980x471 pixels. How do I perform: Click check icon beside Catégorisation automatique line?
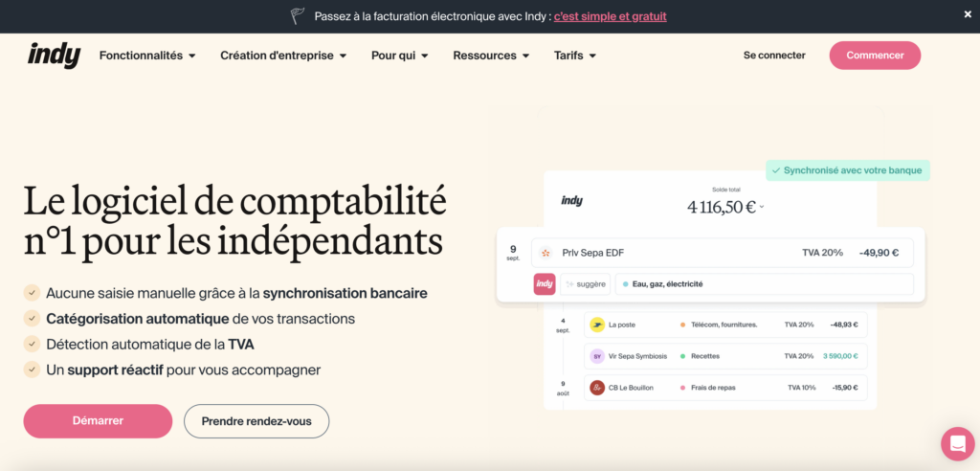click(32, 319)
